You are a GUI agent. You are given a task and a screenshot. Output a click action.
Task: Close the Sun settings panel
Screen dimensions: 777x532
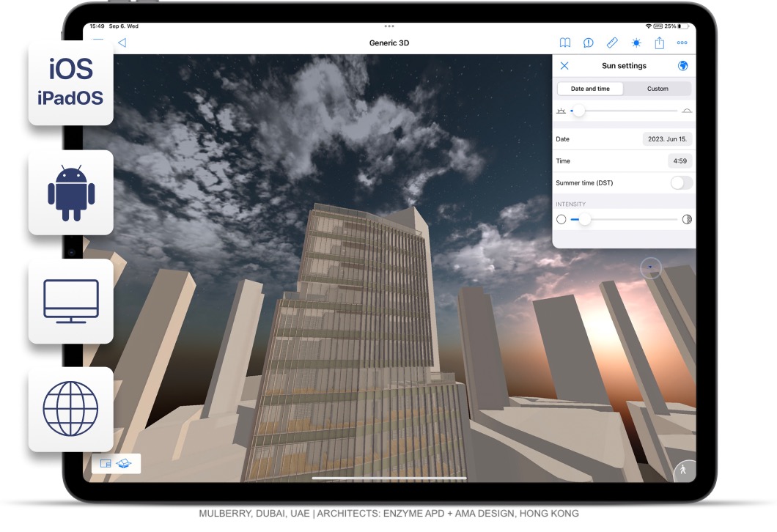[564, 65]
